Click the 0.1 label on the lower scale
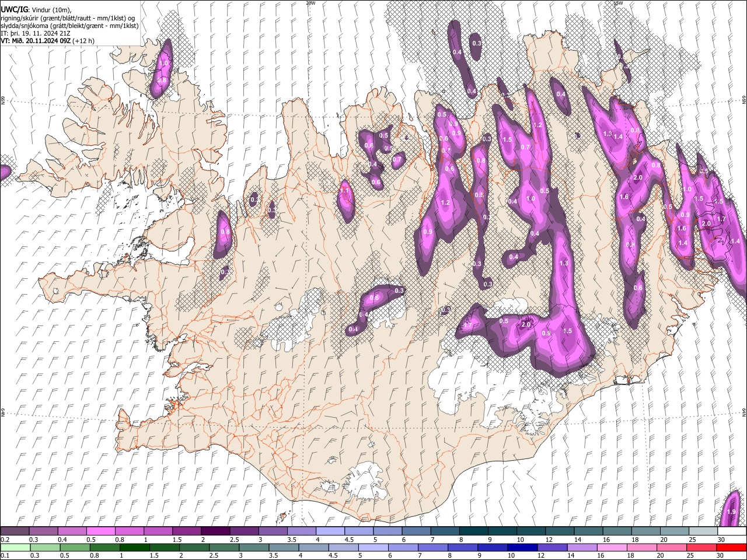The width and height of the screenshot is (747, 560). tap(4, 556)
